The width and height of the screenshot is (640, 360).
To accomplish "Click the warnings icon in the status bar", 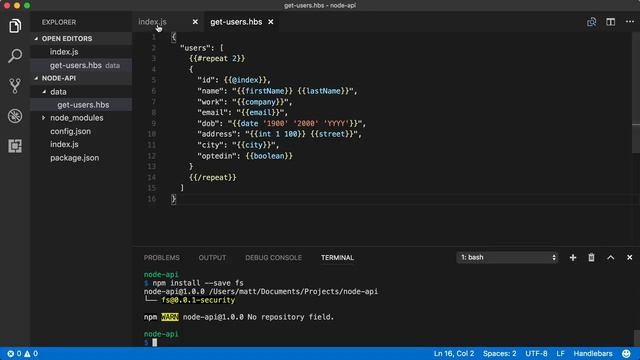I will click(27, 353).
